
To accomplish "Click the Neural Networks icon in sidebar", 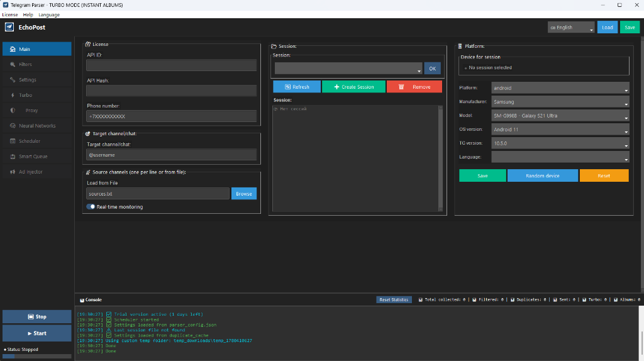I will pyautogui.click(x=13, y=126).
